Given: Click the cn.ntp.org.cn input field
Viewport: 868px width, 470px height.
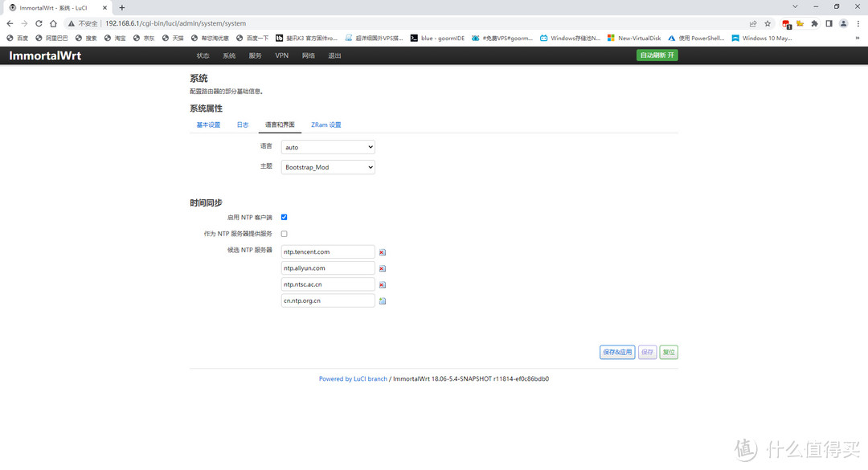Looking at the screenshot, I should tap(328, 300).
